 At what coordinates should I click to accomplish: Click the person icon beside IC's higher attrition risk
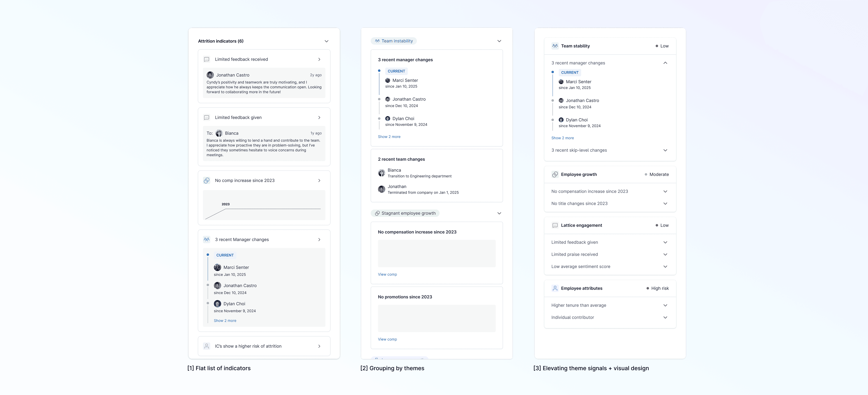[207, 346]
